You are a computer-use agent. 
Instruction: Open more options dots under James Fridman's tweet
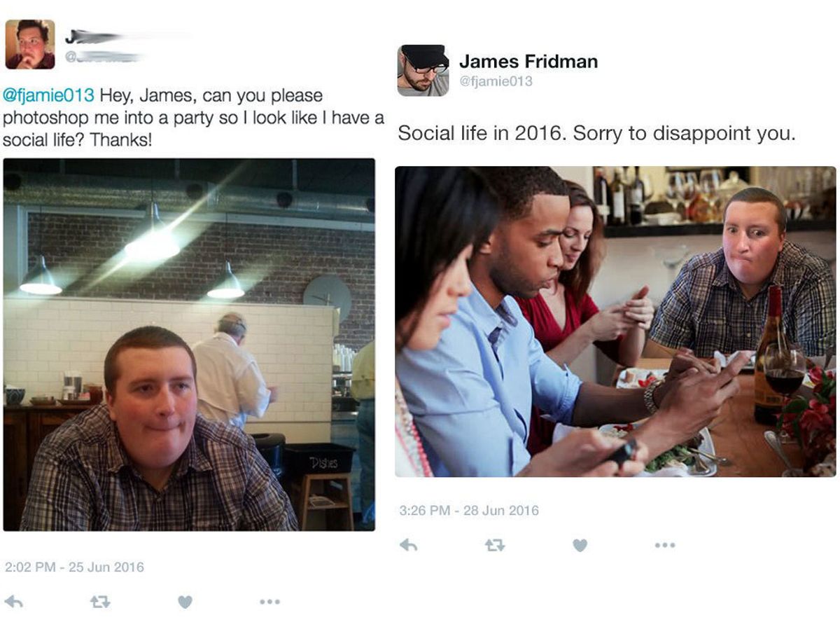665,544
